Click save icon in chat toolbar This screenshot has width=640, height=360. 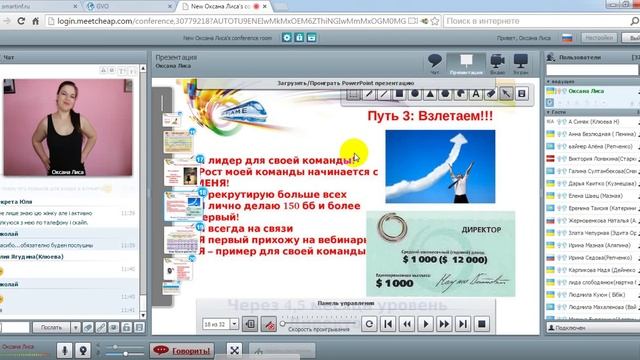tap(139, 327)
